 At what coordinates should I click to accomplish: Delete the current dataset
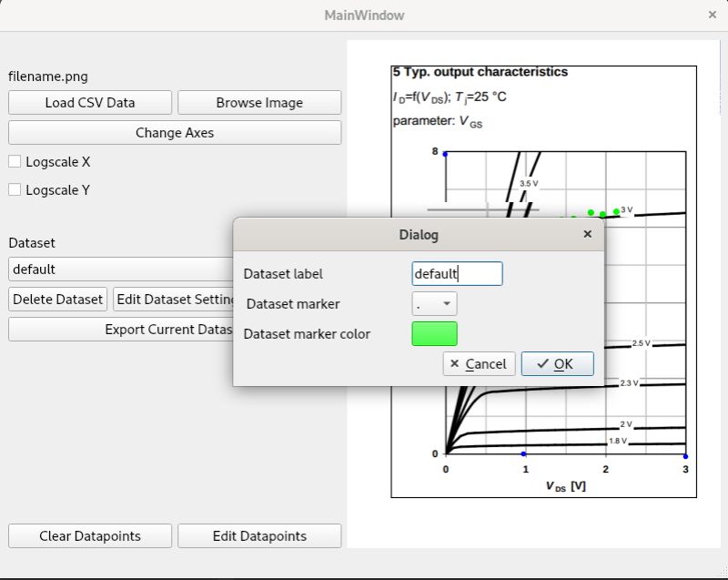56,299
